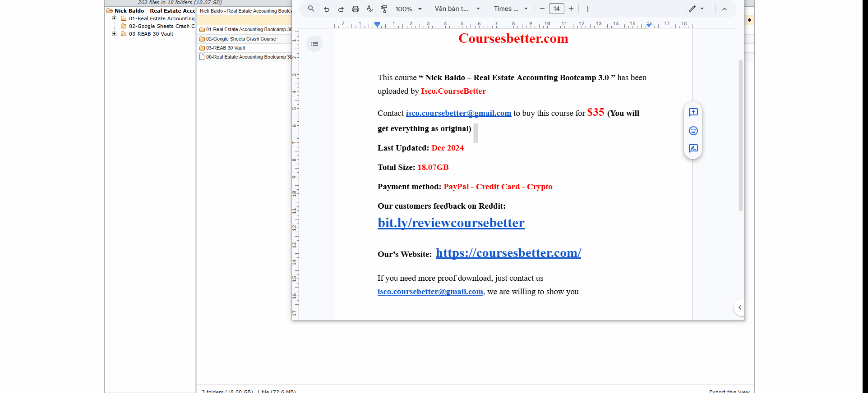Print the document
The height and width of the screenshot is (393, 868).
(356, 9)
